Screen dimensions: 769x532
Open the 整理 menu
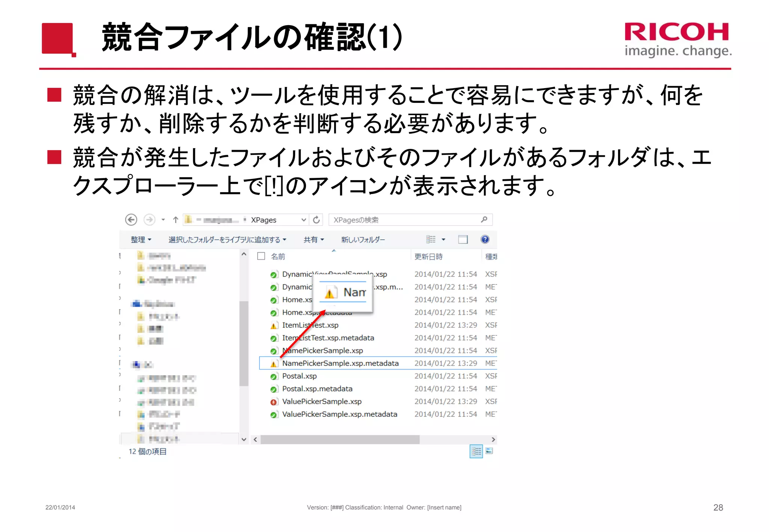(x=141, y=240)
